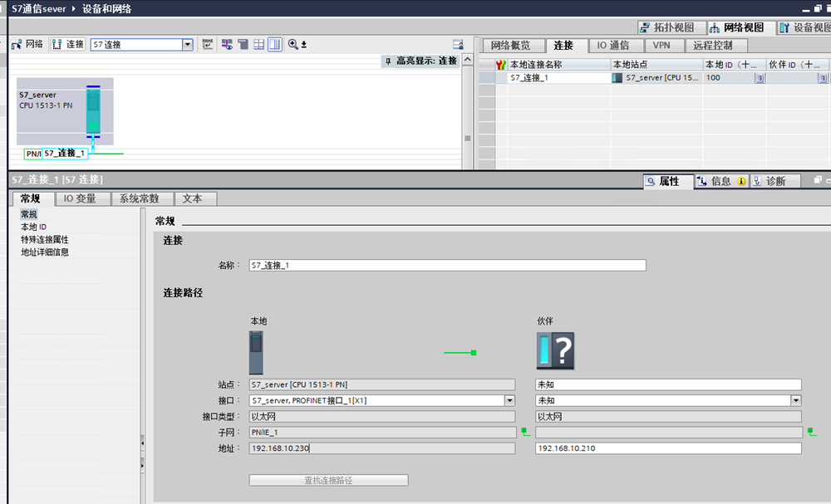
Task: Click the pin icon beside 高亮显示
Action: [388, 61]
